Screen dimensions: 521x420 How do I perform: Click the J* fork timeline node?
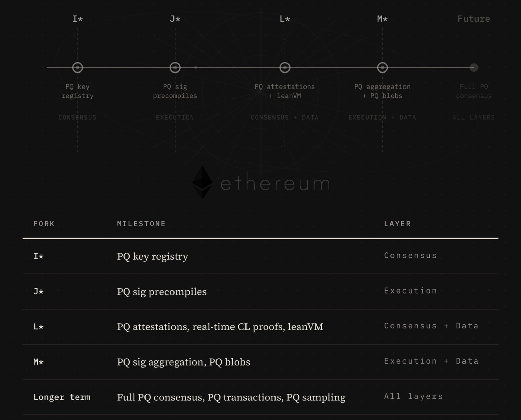[x=175, y=68]
